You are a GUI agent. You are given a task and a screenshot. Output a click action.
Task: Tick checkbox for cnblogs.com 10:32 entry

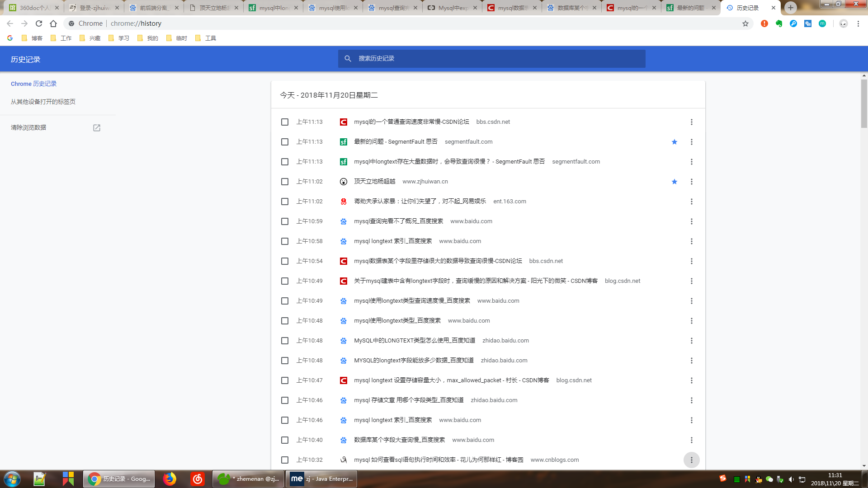[285, 460]
